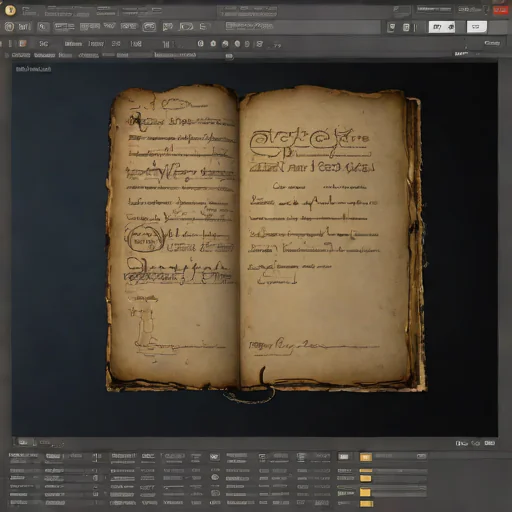Viewport: 512px width, 512px height.
Task: Pick the topmost yellow swatch in bottom panel
Action: [x=366, y=457]
